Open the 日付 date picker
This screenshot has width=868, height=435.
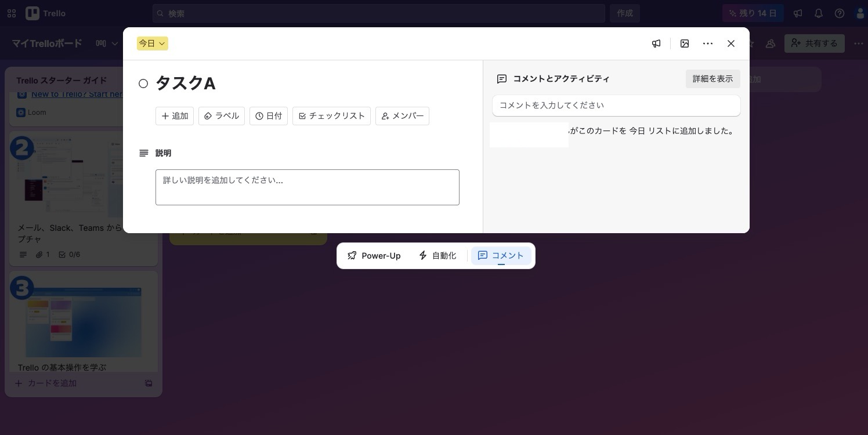(269, 116)
